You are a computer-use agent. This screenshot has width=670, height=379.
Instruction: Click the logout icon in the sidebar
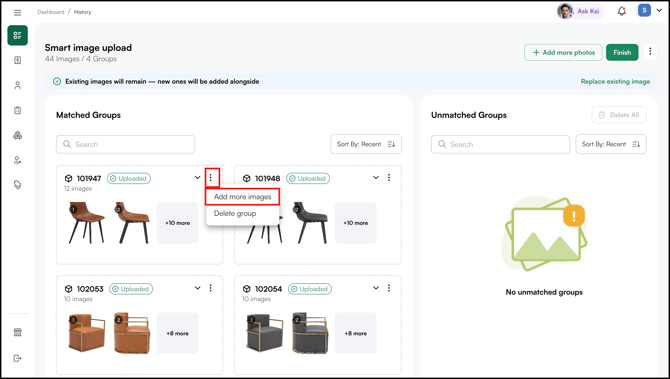click(18, 358)
